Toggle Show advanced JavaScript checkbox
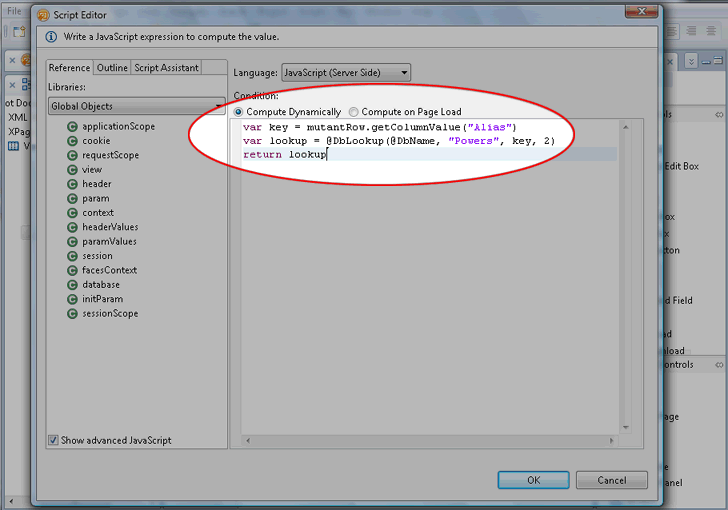The height and width of the screenshot is (510, 728). coord(53,440)
